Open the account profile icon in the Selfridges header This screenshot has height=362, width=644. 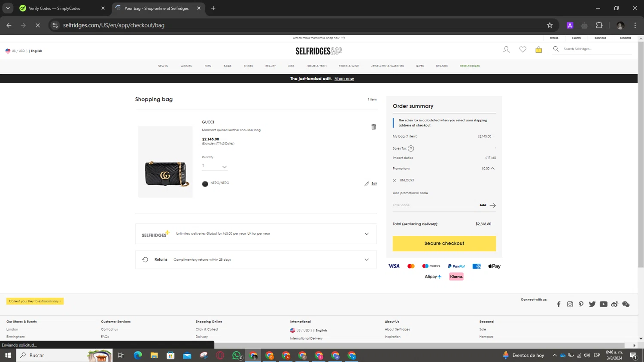pyautogui.click(x=506, y=50)
